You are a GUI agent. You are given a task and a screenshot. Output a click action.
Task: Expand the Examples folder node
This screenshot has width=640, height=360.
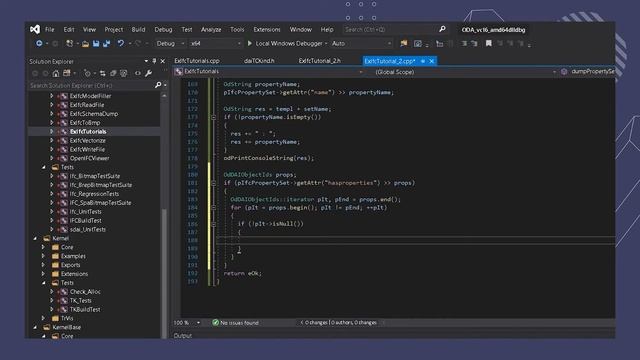coord(43,256)
